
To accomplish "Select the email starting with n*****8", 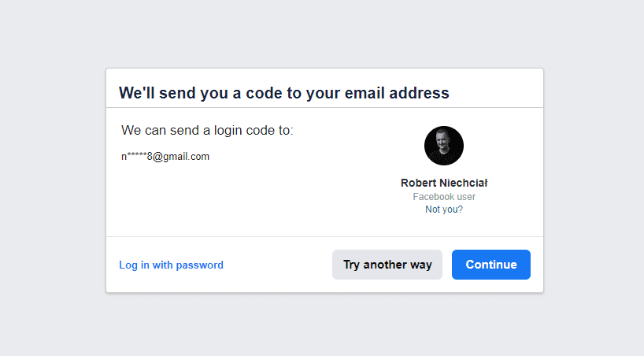I will tap(165, 157).
